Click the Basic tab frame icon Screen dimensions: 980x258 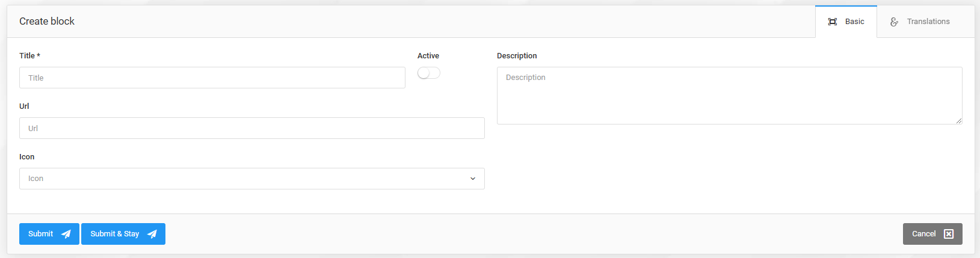(833, 22)
